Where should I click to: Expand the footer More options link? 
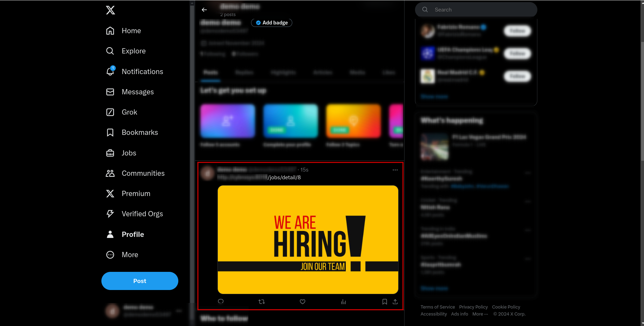coord(480,314)
